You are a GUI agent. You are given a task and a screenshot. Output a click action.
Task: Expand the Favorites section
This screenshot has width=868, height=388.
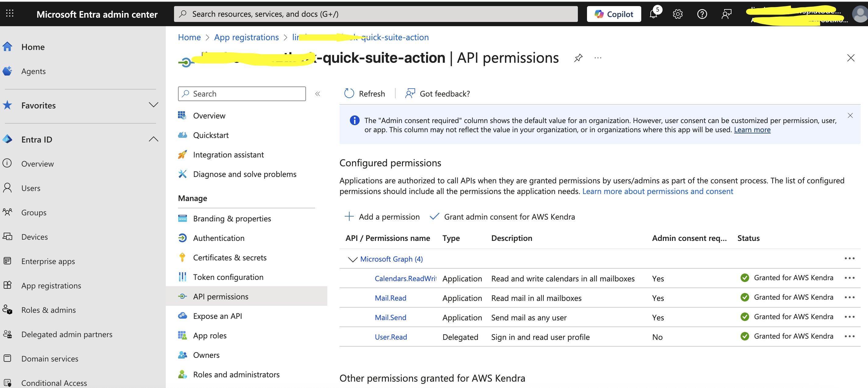pos(154,105)
